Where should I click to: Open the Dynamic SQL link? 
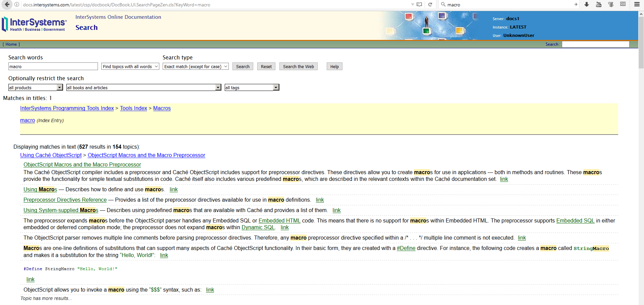(258, 227)
